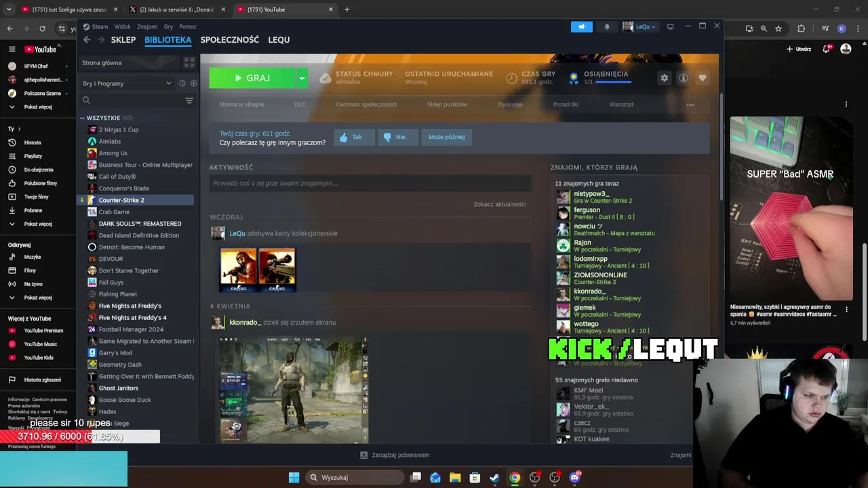Open Dyskusje game tab
Screen dimensions: 868x488
pyautogui.click(x=510, y=104)
